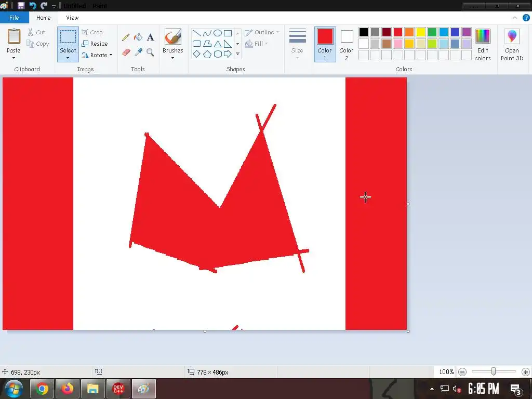
Task: Open Paint 3D
Action: pos(512,45)
